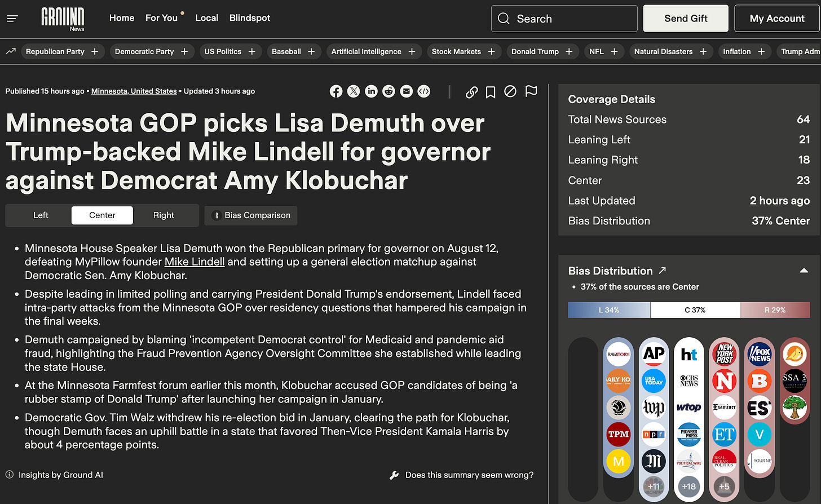
Task: Follow the Baseball topic plus
Action: [311, 51]
